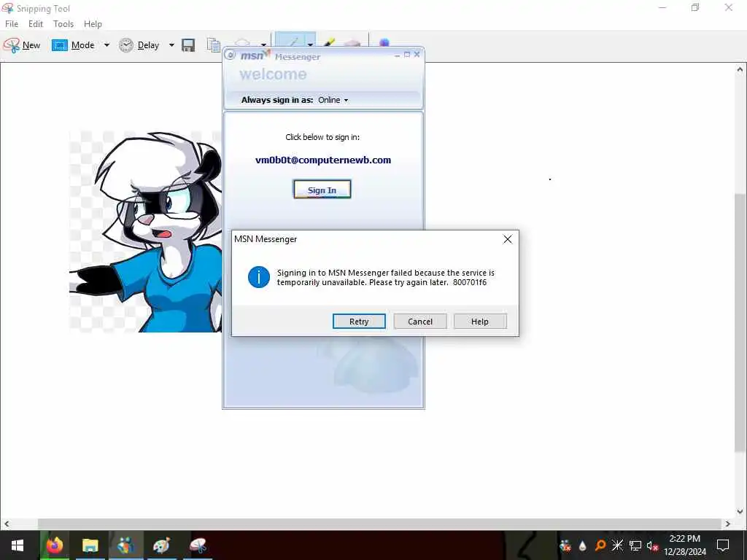Click the MSN Messenger tray icon
This screenshot has height=560, width=747.
point(565,545)
